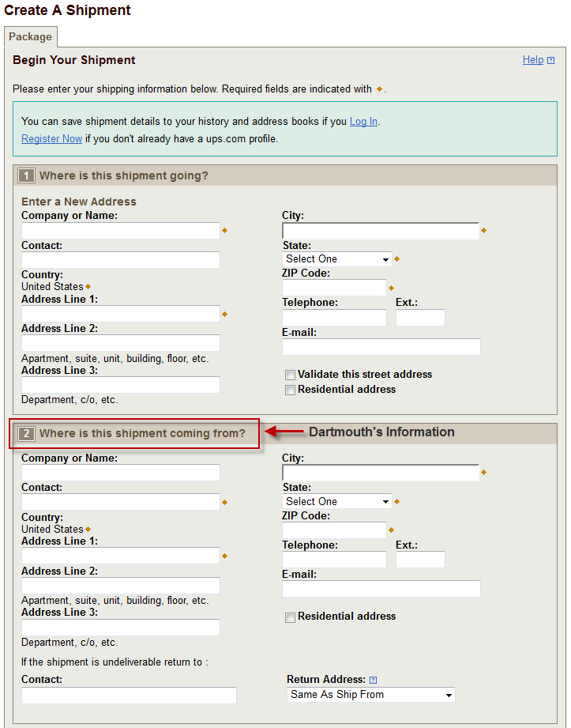Follow the Register Now link
The width and height of the screenshot is (571, 728).
tap(51, 139)
